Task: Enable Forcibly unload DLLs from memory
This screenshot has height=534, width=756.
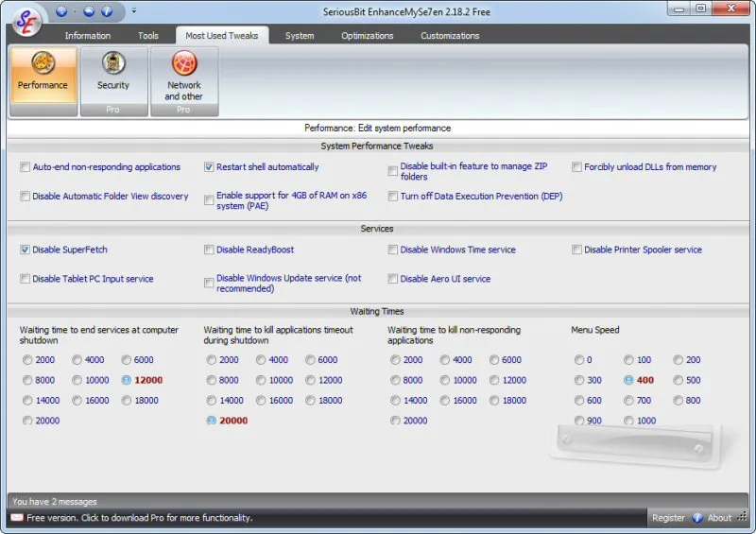Action: tap(576, 167)
